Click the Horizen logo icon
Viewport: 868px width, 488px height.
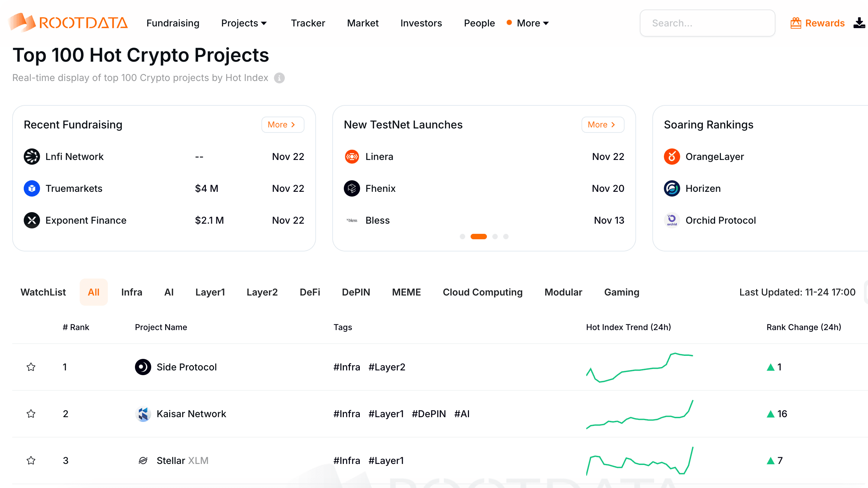672,188
